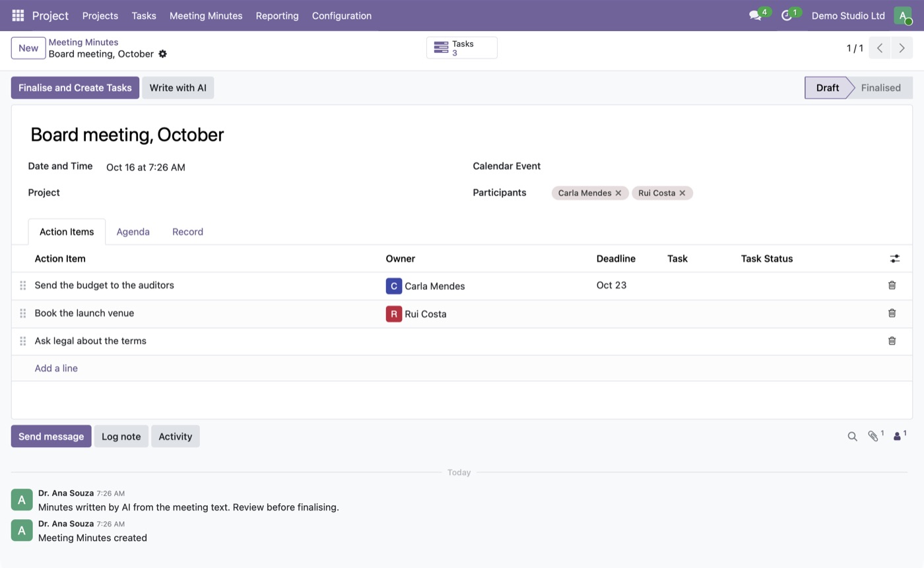Screen dimensions: 924x568
Task: Remove Rui Costa participant tag
Action: 682,193
